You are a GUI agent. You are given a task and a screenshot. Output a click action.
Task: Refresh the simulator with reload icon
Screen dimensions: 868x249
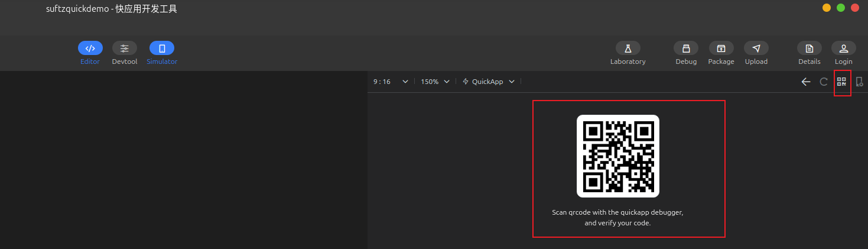click(824, 82)
